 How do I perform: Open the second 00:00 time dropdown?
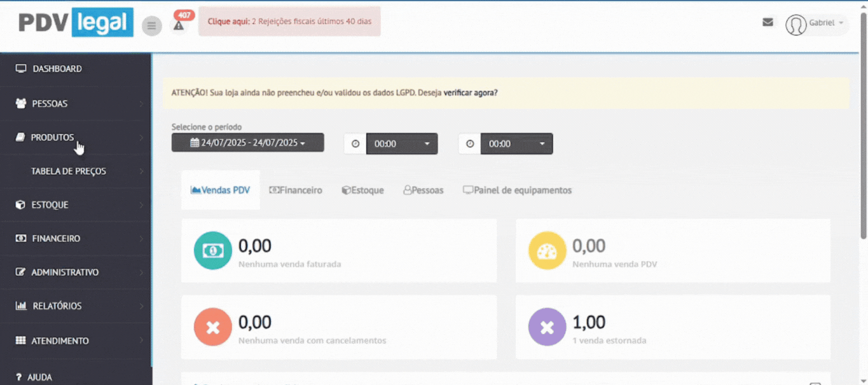[x=516, y=144]
